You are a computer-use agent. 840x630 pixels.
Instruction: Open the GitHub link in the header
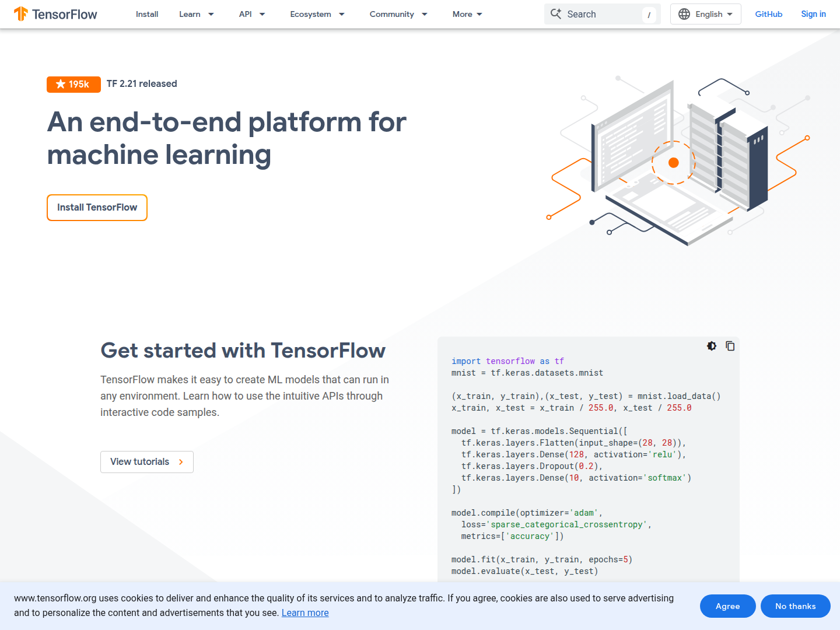(x=769, y=14)
